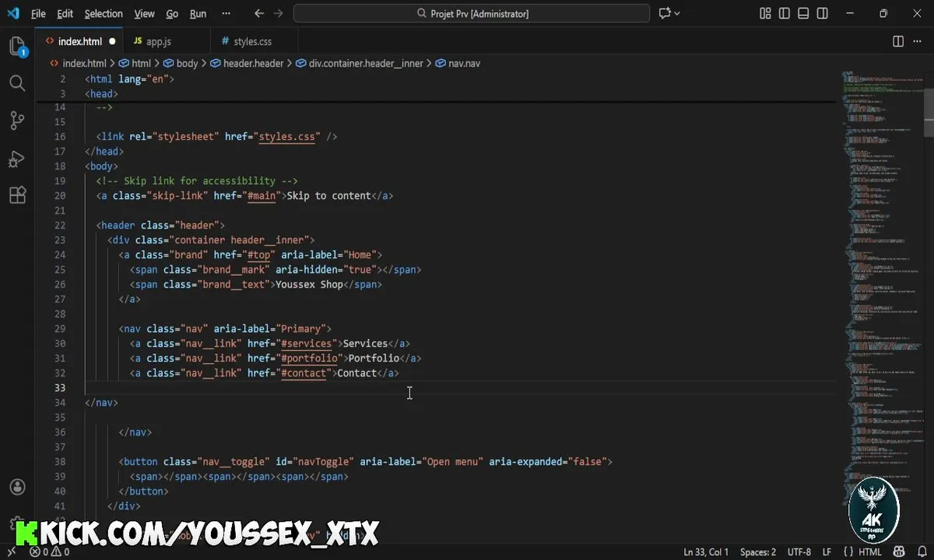Open errors and warnings problems indicator
The width and height of the screenshot is (934, 560).
[x=50, y=552]
